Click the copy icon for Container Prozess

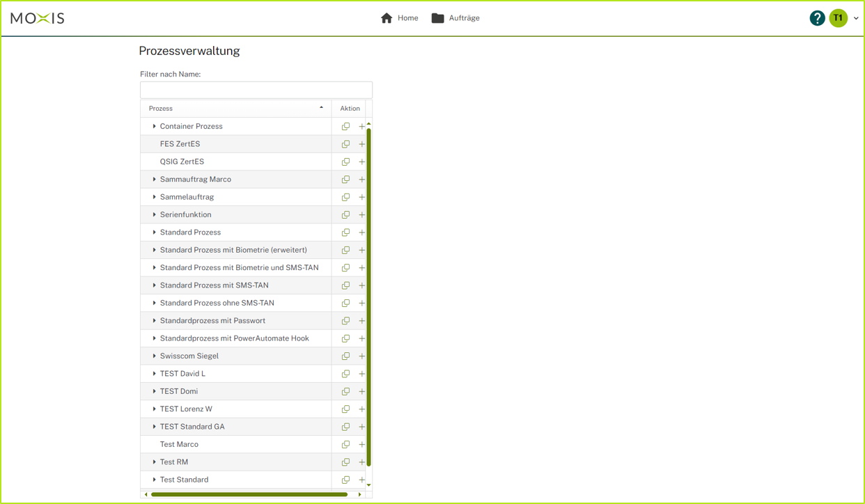(x=345, y=127)
